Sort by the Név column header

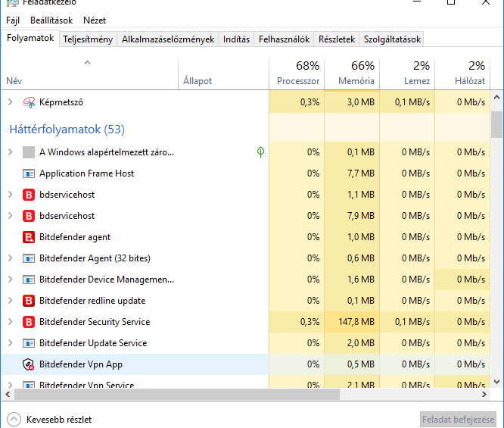point(90,74)
